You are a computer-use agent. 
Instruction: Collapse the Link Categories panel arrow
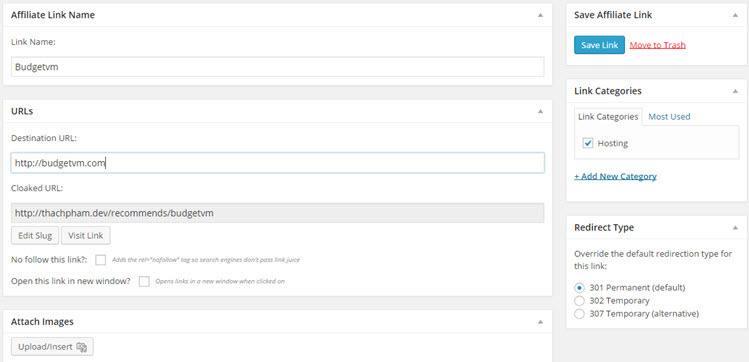pyautogui.click(x=735, y=91)
